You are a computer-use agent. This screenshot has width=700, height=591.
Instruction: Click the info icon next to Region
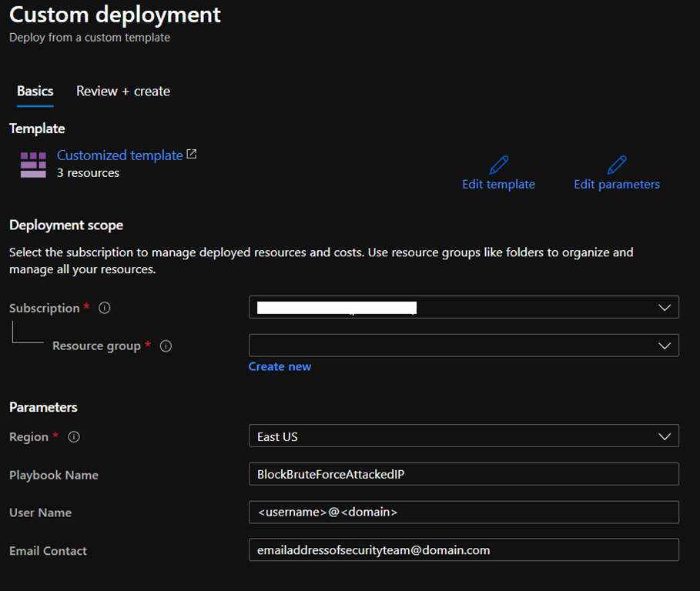(74, 437)
